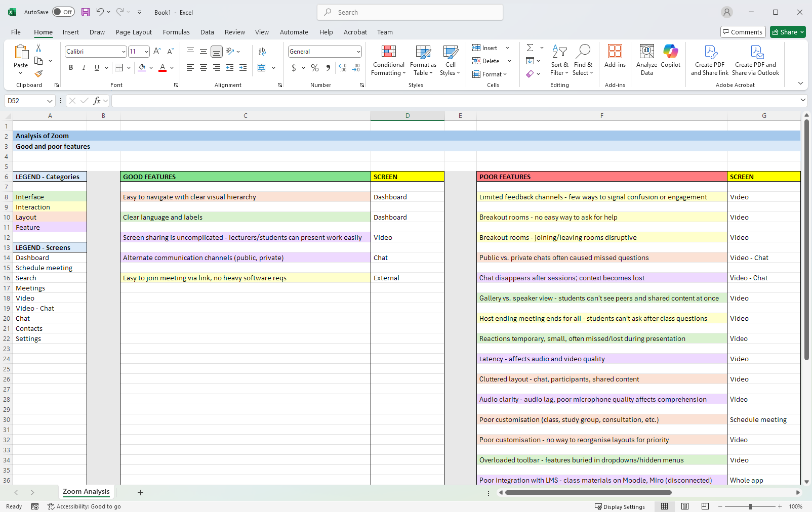The height and width of the screenshot is (512, 812).
Task: Click Create PDF and Share via Outlook
Action: [x=755, y=60]
